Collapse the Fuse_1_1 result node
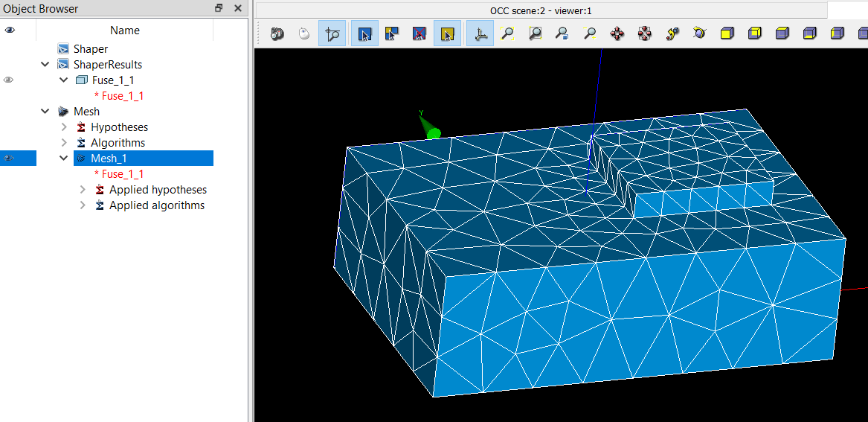The width and height of the screenshot is (868, 422). tap(64, 80)
